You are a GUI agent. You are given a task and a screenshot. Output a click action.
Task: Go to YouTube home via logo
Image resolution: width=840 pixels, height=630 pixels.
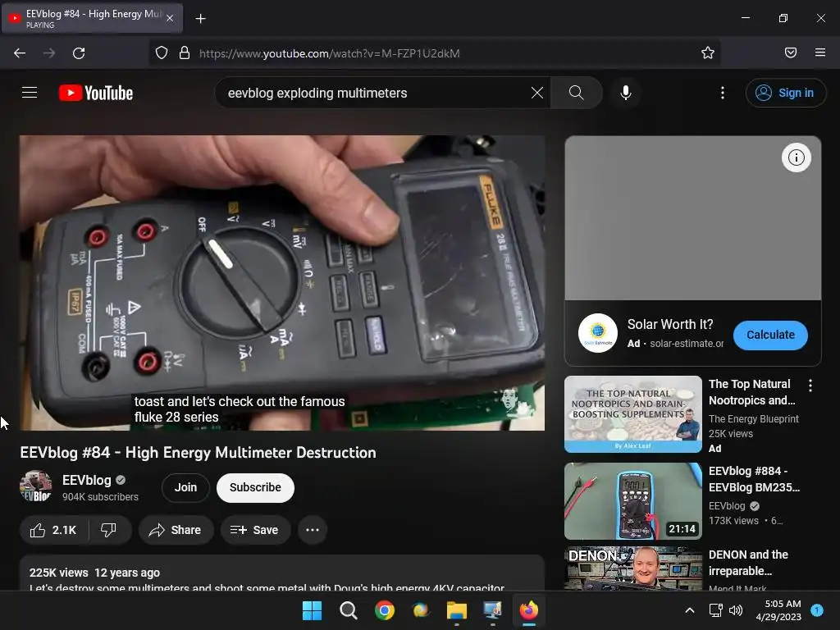[x=96, y=93]
